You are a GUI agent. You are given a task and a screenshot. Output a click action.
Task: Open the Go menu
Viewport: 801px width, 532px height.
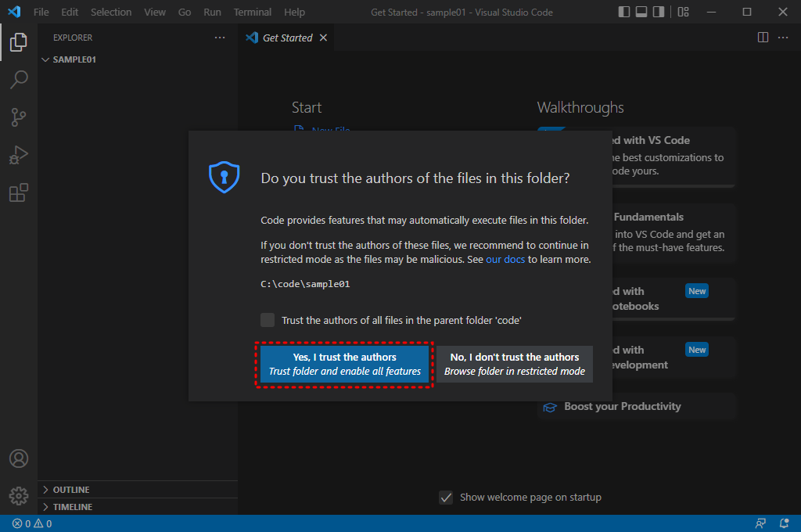click(185, 12)
